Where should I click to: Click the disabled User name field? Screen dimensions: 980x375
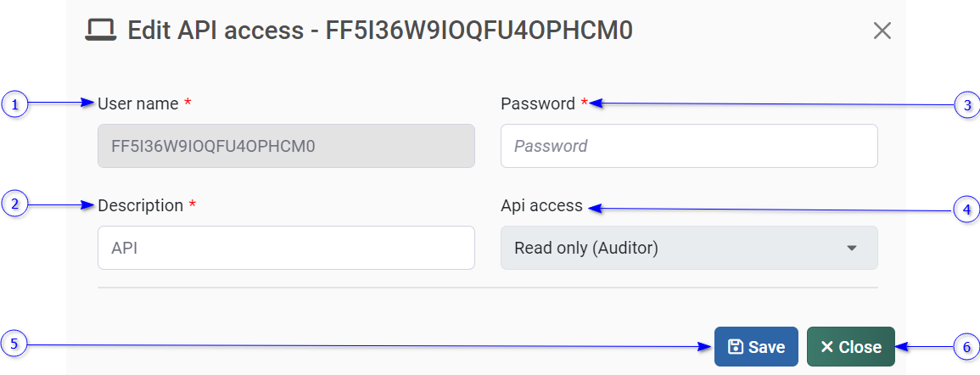pos(286,146)
